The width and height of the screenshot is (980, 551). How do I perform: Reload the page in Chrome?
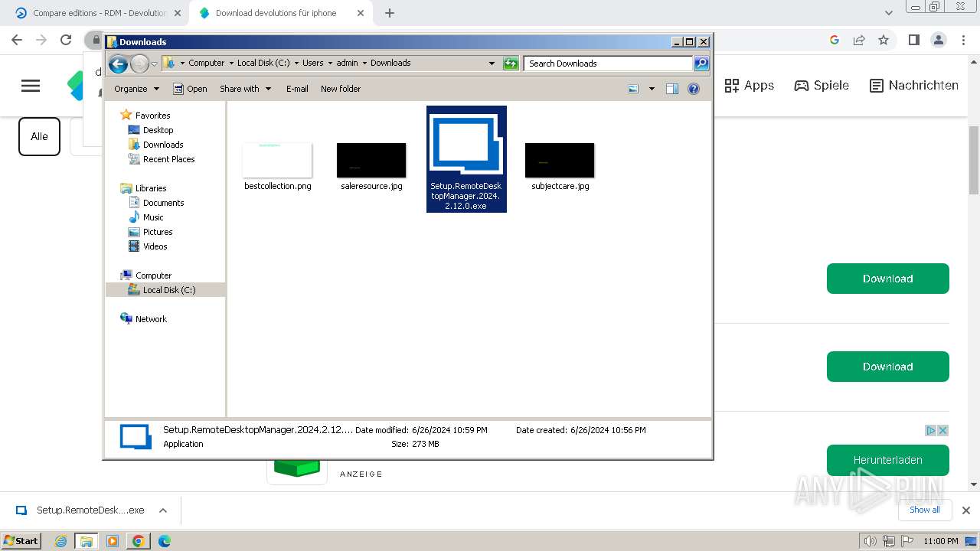pos(66,40)
